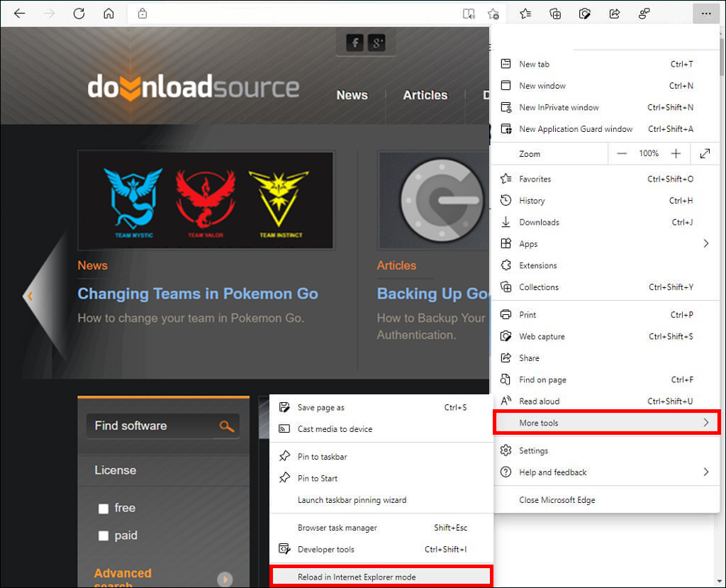The image size is (726, 588).
Task: Open the Advanced search link
Action: [x=123, y=578]
